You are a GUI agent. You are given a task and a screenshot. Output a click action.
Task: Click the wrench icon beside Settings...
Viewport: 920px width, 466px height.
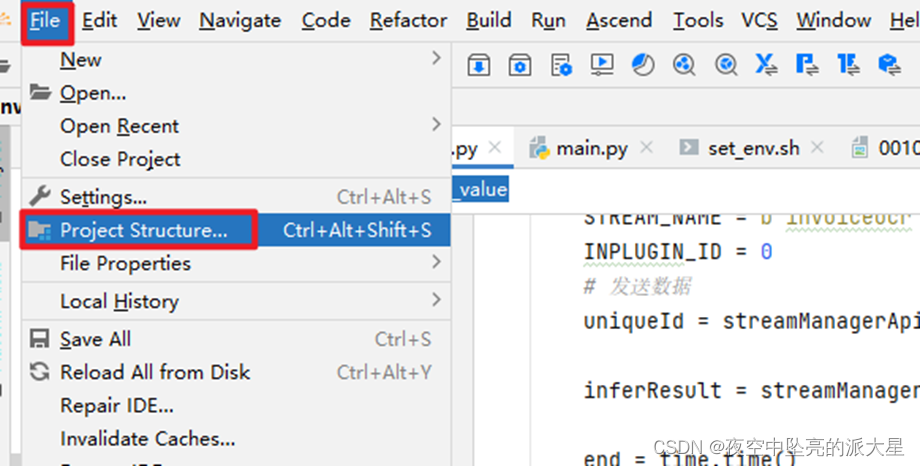(x=40, y=196)
